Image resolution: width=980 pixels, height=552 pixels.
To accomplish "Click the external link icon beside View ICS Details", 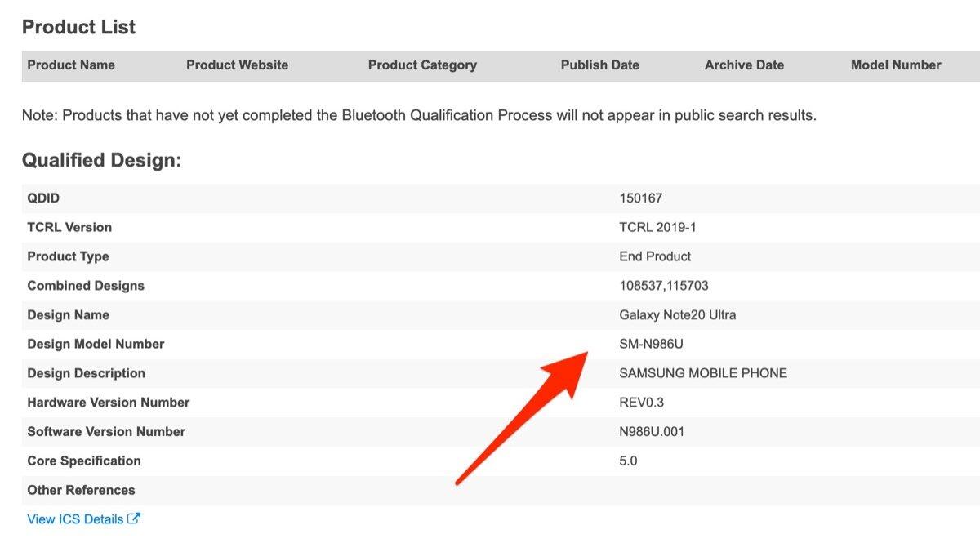I will (134, 519).
